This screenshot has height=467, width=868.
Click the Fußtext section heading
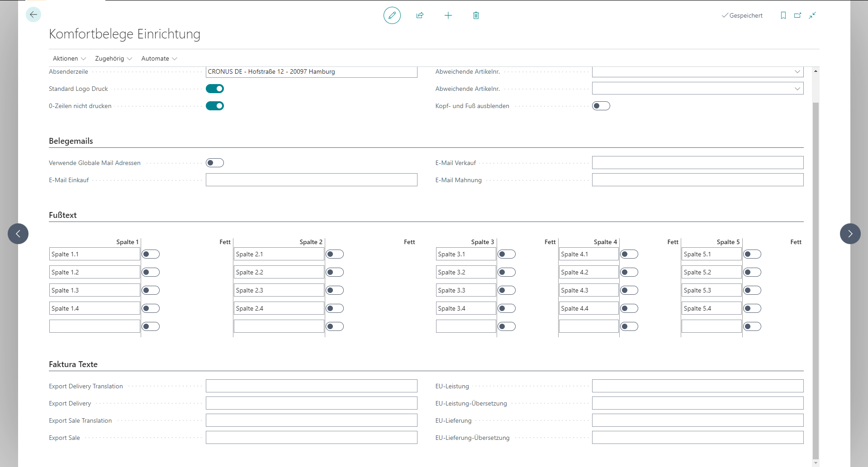(x=63, y=215)
